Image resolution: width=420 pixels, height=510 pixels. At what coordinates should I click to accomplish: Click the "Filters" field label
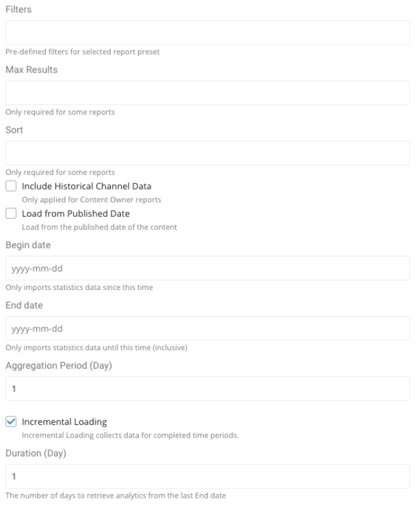pyautogui.click(x=18, y=10)
